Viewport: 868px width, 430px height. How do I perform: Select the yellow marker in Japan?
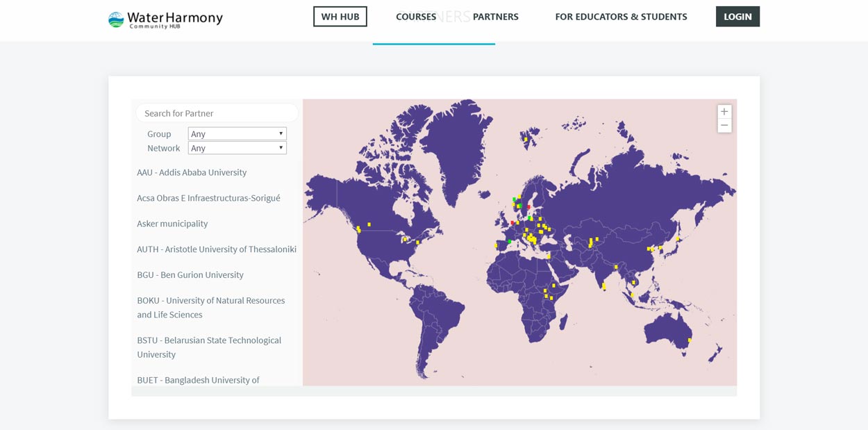678,238
